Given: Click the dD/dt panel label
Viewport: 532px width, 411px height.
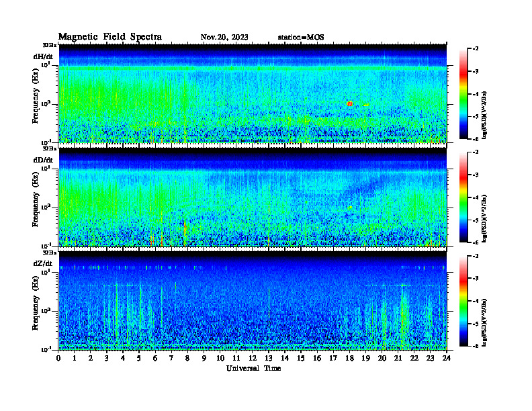Looking at the screenshot, I should [43, 160].
